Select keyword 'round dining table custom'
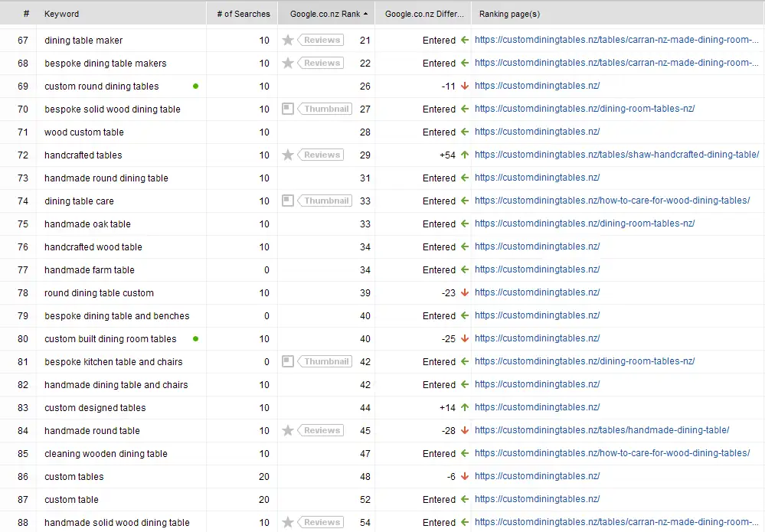The image size is (765, 532). (x=99, y=293)
